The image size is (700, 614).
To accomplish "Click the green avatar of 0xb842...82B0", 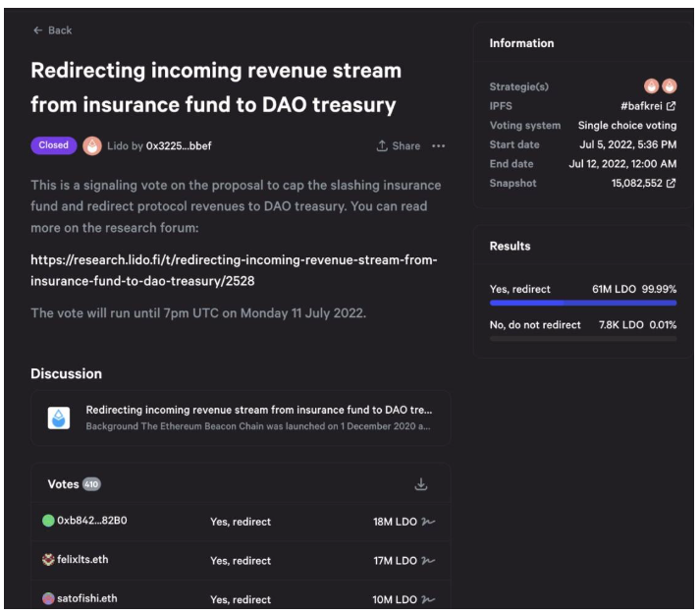I will coord(48,520).
